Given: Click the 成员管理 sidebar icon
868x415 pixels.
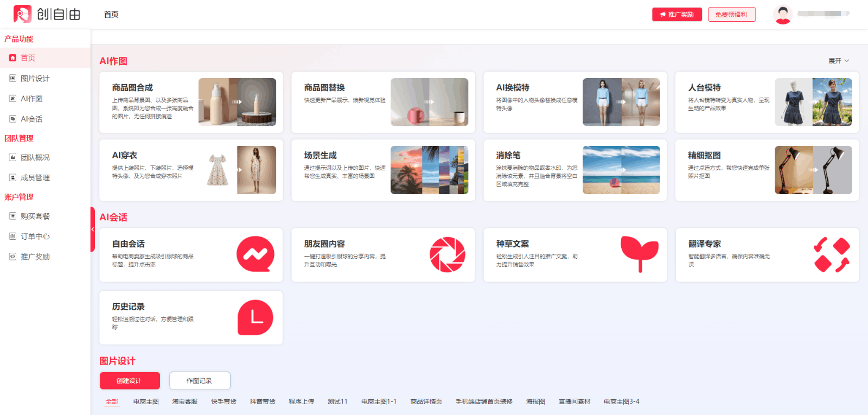Looking at the screenshot, I should [x=12, y=177].
